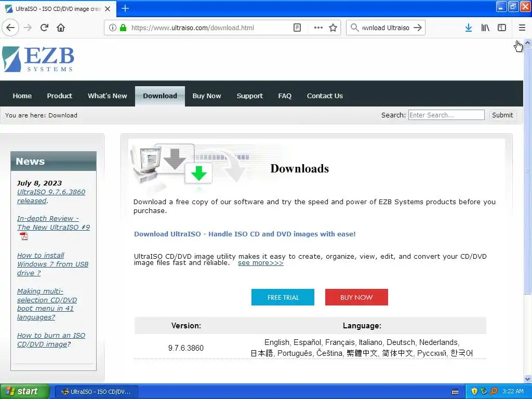Click the security shield tray icon
This screenshot has width=532, height=399.
point(474,391)
